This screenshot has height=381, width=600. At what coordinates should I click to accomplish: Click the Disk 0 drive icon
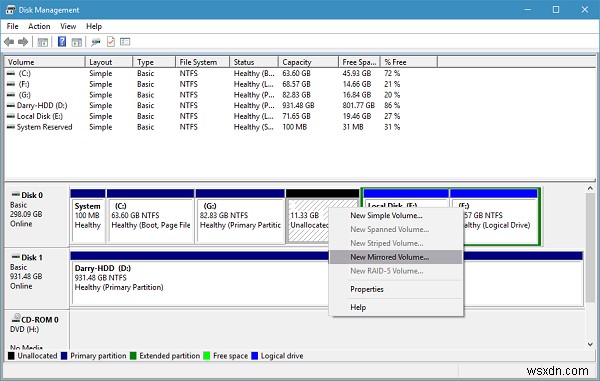pyautogui.click(x=16, y=194)
